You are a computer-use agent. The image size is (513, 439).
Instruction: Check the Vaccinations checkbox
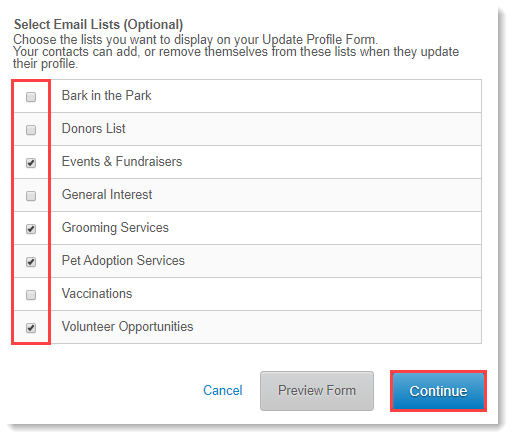pyautogui.click(x=31, y=295)
